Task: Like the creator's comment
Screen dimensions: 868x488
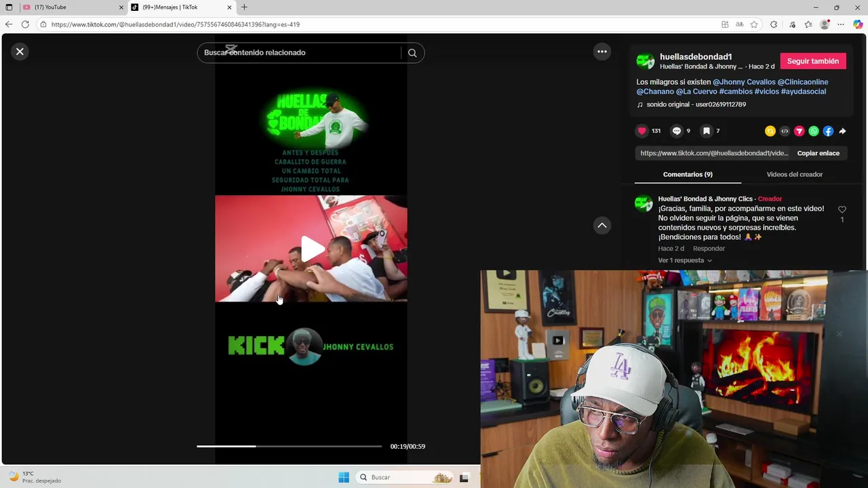Action: (842, 209)
